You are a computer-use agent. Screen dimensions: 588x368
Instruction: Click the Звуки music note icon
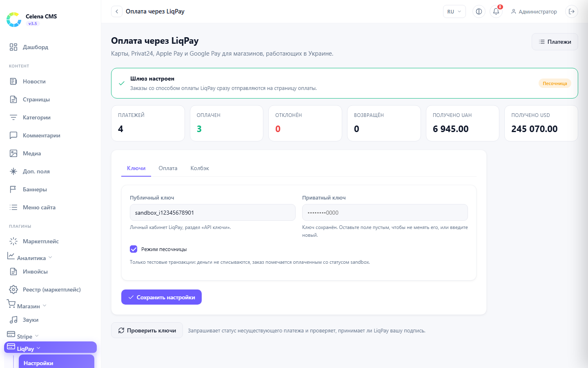[x=13, y=320]
